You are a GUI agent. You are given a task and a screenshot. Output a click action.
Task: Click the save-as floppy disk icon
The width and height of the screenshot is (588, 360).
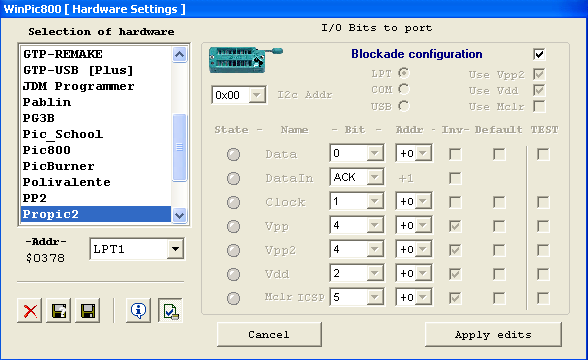[x=59, y=310]
